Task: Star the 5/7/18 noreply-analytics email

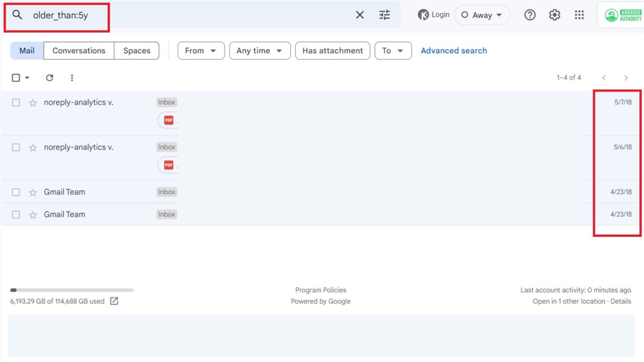Action: (33, 103)
